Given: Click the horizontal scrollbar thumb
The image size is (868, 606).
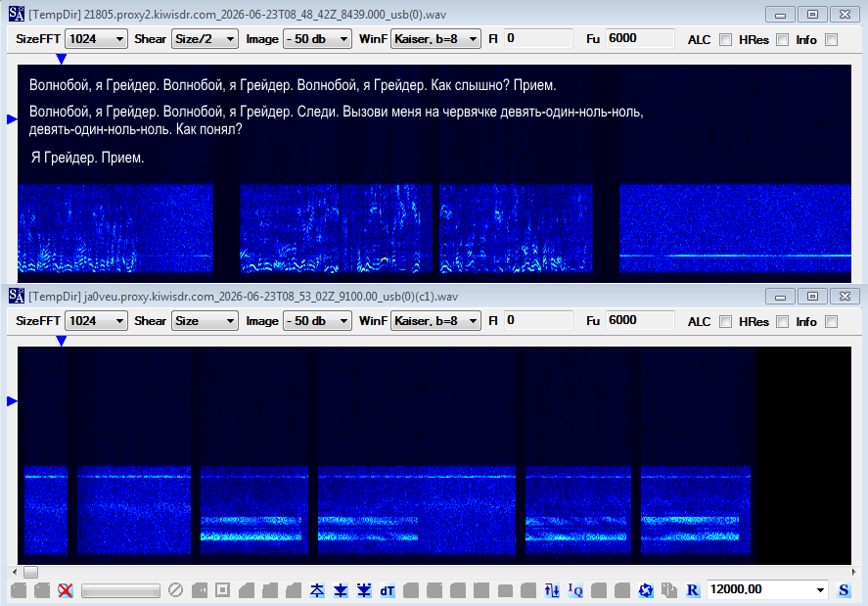Looking at the screenshot, I should coord(31,572).
